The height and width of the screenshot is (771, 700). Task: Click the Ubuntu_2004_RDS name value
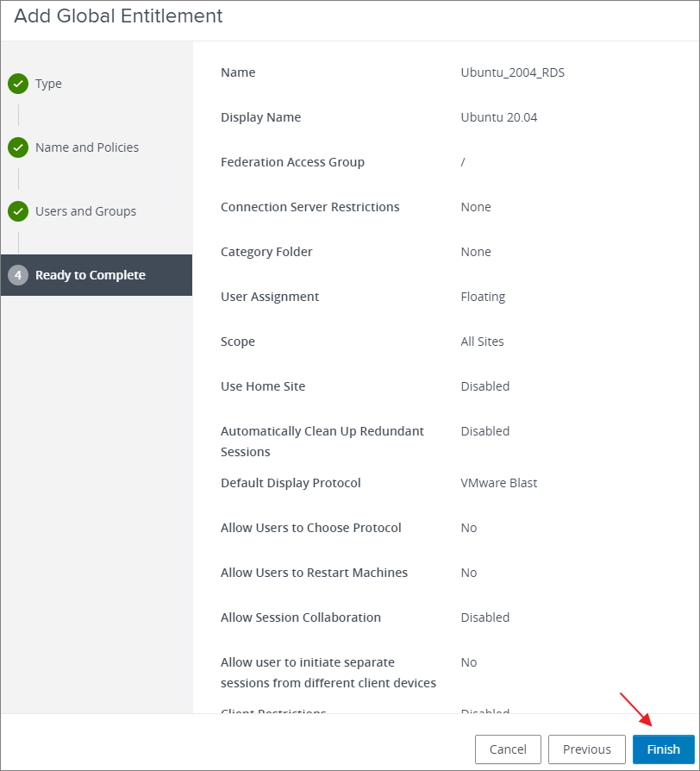pos(512,72)
